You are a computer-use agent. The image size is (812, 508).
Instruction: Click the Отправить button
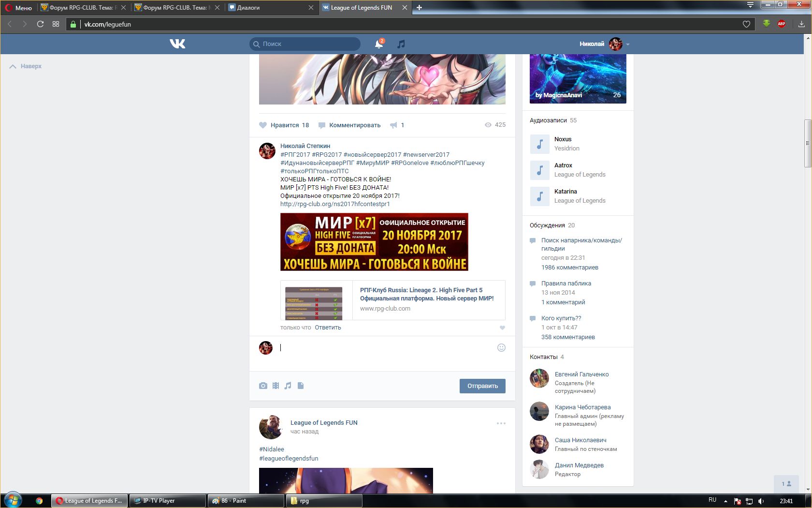482,386
